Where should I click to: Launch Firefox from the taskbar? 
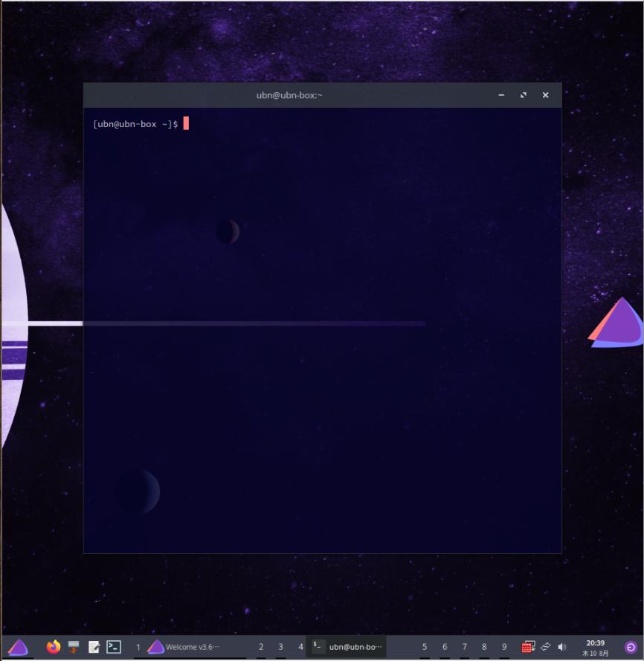pyautogui.click(x=54, y=647)
